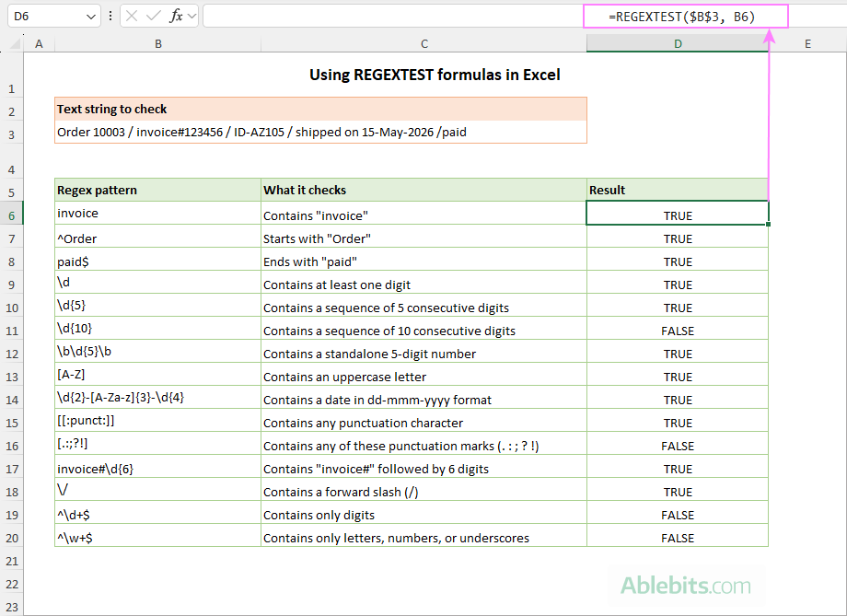
Task: Select row 1 header
Action: [11, 76]
